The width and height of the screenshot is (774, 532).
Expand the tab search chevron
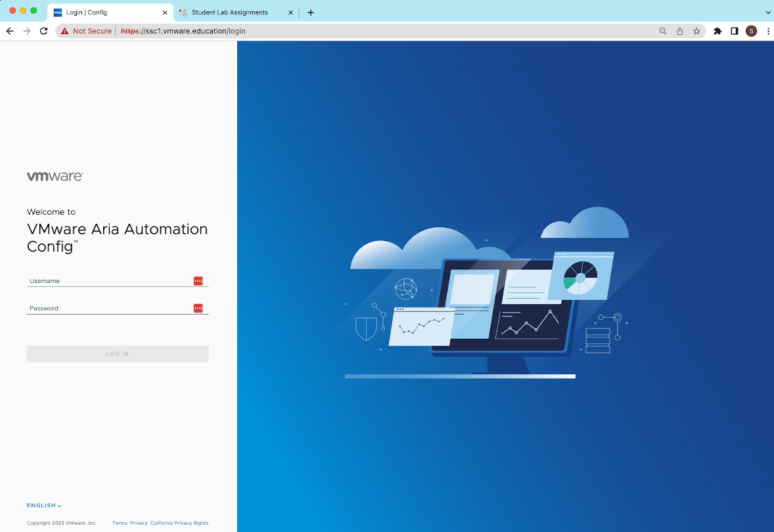tap(768, 12)
